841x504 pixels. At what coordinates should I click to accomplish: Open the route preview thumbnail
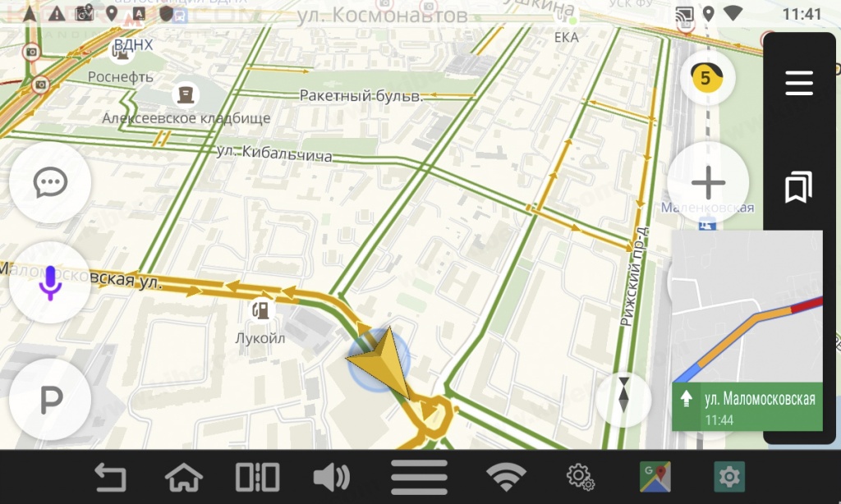(x=747, y=307)
